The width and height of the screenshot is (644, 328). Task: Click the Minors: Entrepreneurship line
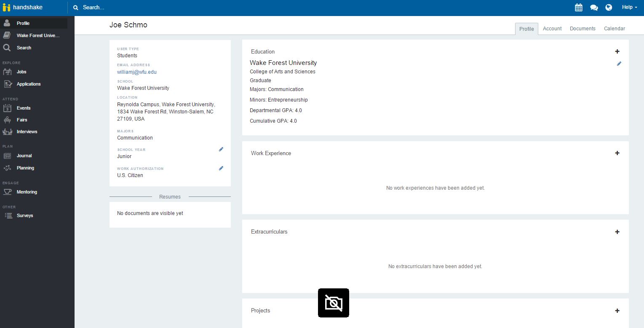(279, 100)
